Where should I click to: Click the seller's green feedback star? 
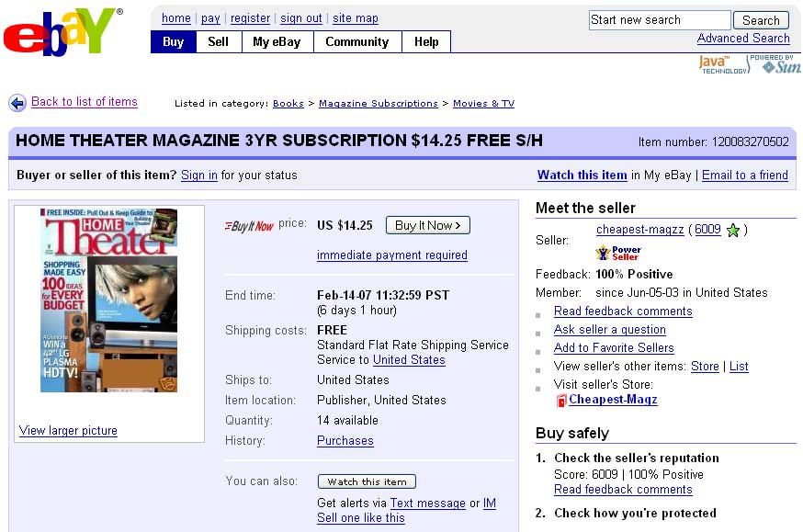pos(733,230)
